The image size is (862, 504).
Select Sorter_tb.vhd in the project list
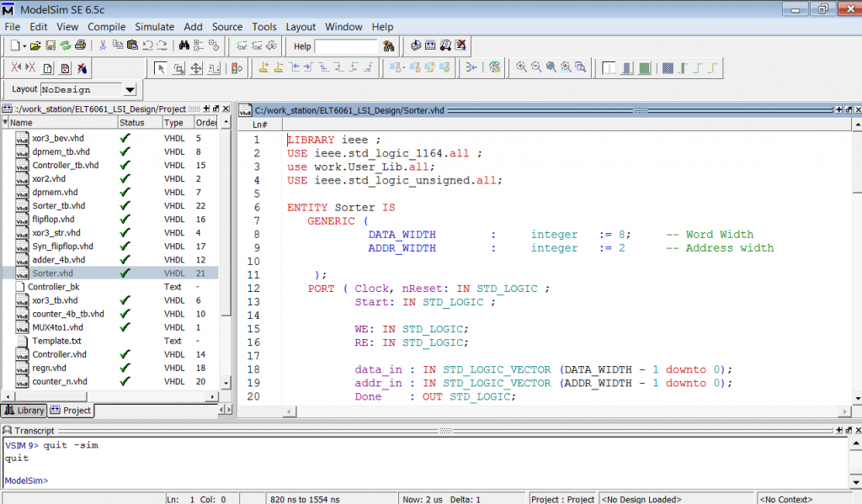[58, 205]
